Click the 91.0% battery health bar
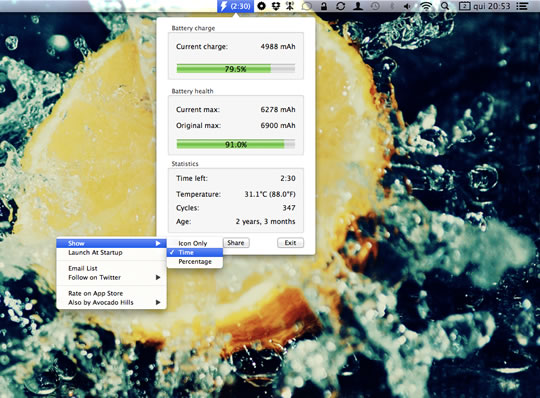 click(236, 144)
